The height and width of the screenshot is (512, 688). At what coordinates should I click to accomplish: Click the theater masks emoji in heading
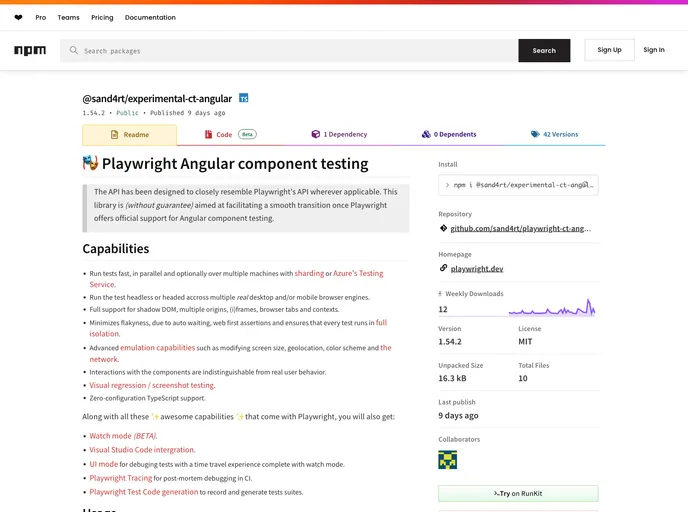click(90, 163)
